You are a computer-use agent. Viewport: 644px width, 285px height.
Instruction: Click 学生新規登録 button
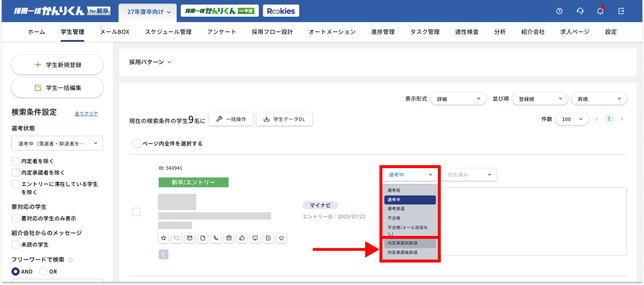click(x=57, y=65)
